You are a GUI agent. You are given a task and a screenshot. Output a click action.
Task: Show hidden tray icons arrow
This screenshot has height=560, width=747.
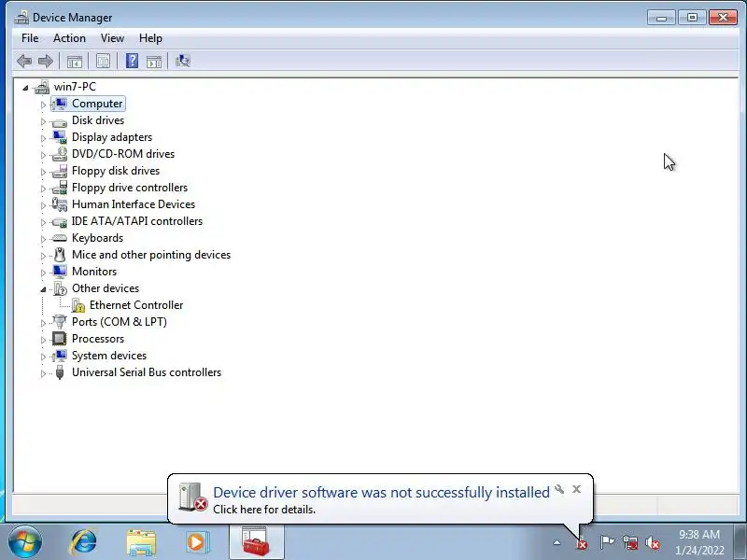pyautogui.click(x=557, y=542)
